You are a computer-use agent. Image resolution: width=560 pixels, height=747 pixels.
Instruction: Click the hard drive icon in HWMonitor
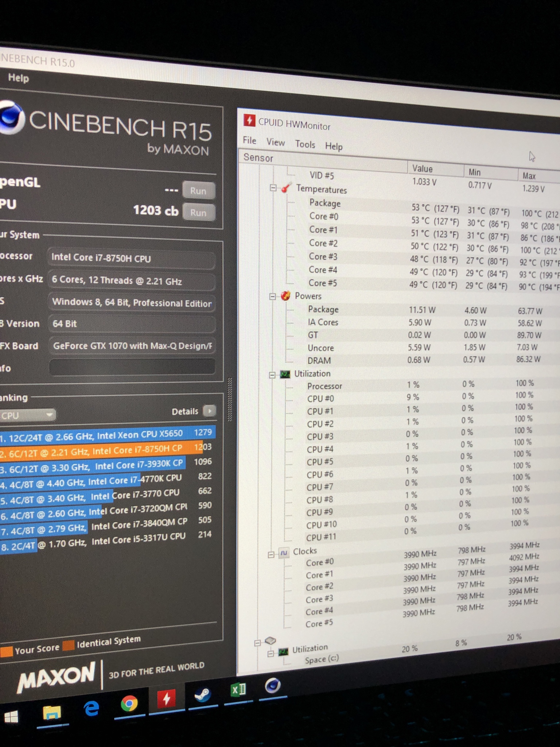click(x=270, y=640)
